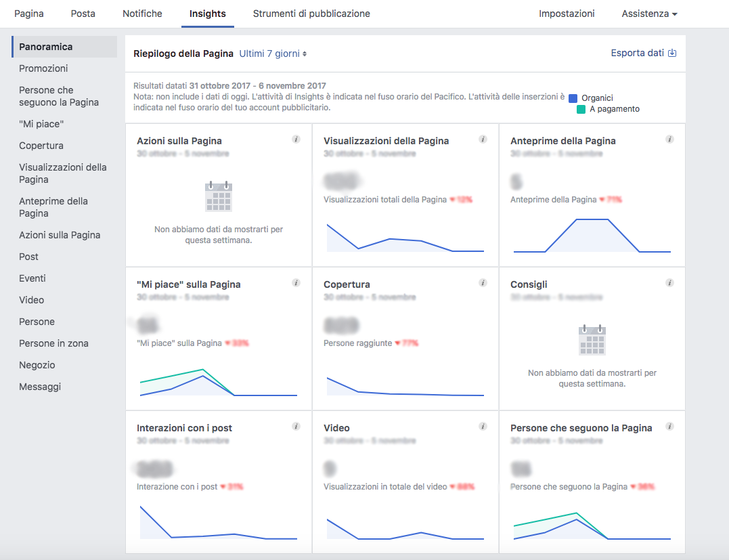Open the Ultimi 7 giorni date range dropdown
729x560 pixels.
click(x=273, y=54)
